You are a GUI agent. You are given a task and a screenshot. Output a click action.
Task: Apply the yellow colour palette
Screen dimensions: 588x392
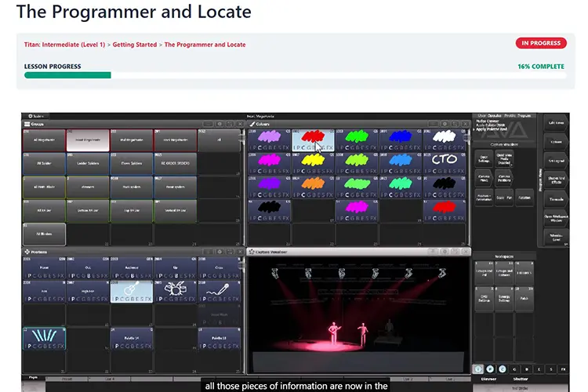pos(313,164)
